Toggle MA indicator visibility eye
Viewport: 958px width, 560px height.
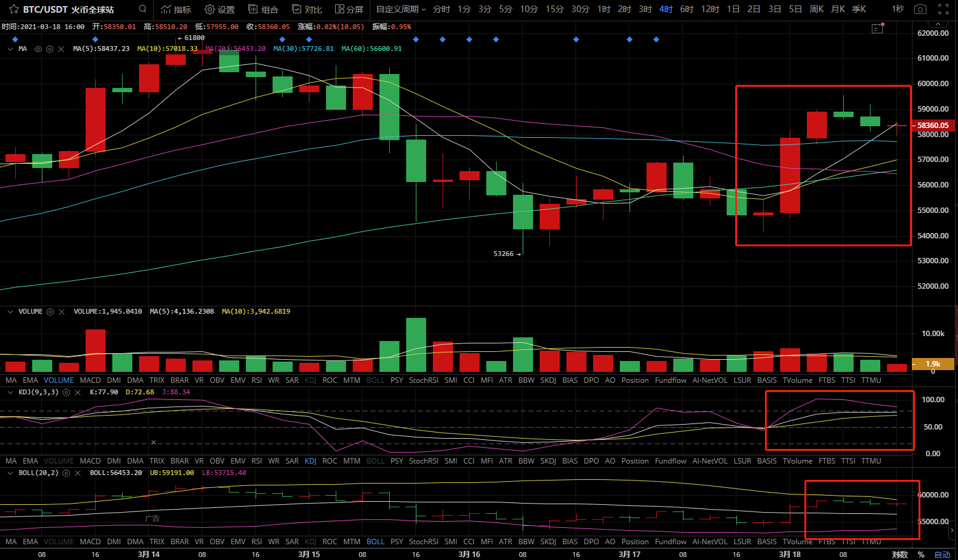coord(38,49)
